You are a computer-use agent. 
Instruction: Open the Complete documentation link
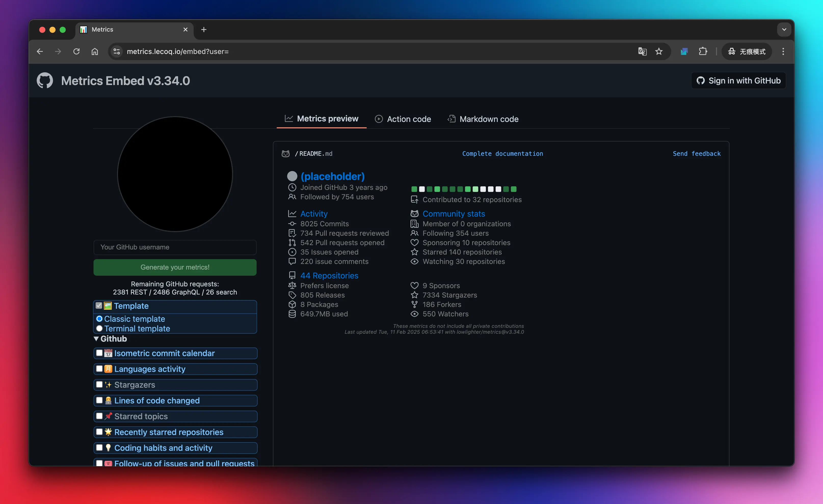502,153
